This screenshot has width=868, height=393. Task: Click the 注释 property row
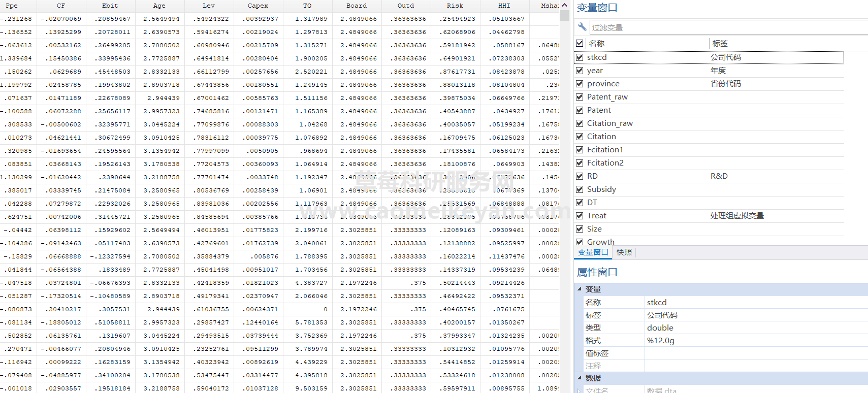coord(725,366)
